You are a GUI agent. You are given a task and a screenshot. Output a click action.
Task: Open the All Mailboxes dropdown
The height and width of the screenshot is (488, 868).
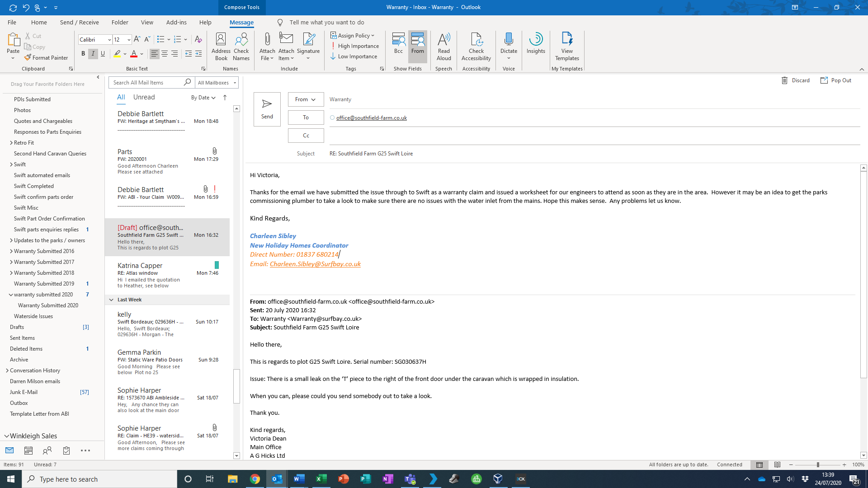[217, 83]
